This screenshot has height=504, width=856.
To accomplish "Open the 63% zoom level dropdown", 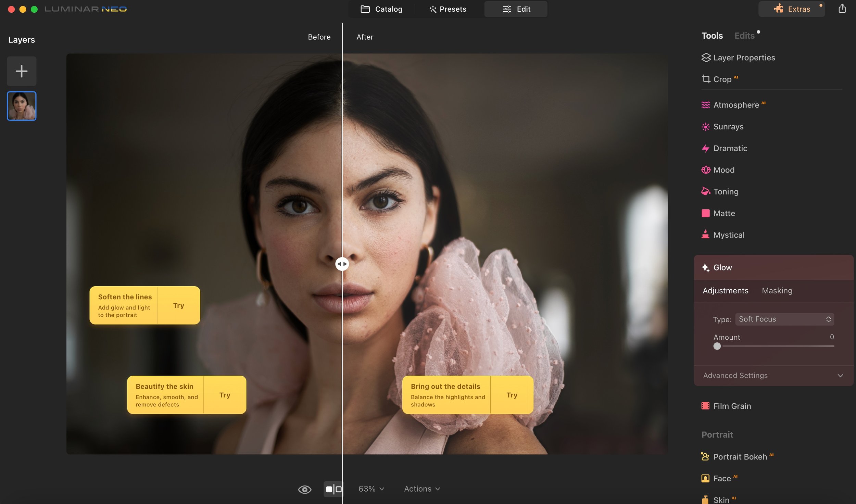I will click(x=371, y=489).
